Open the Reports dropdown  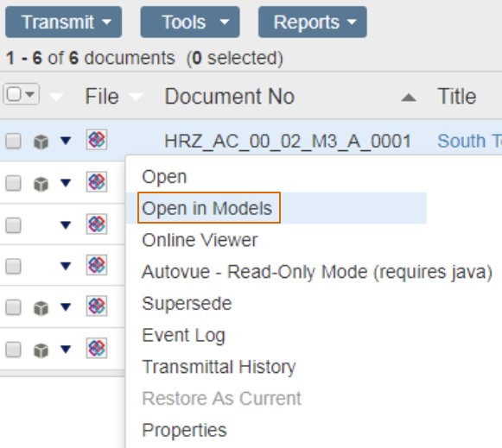point(313,22)
